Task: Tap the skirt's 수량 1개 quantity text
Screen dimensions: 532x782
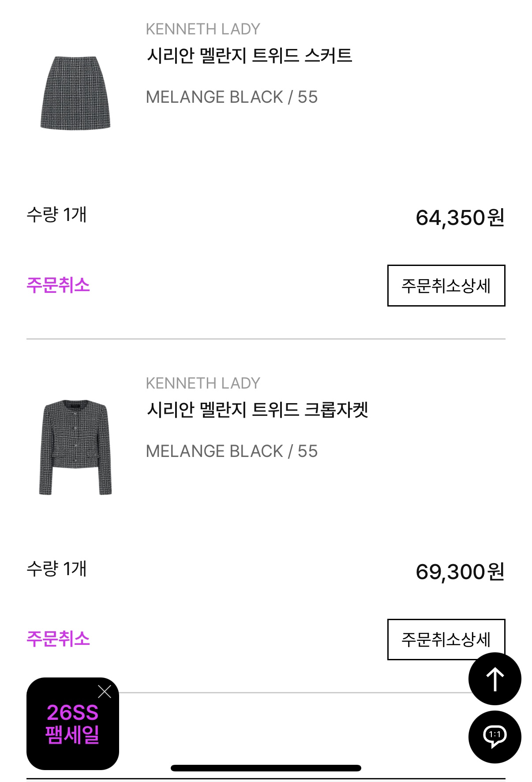Action: coord(56,215)
